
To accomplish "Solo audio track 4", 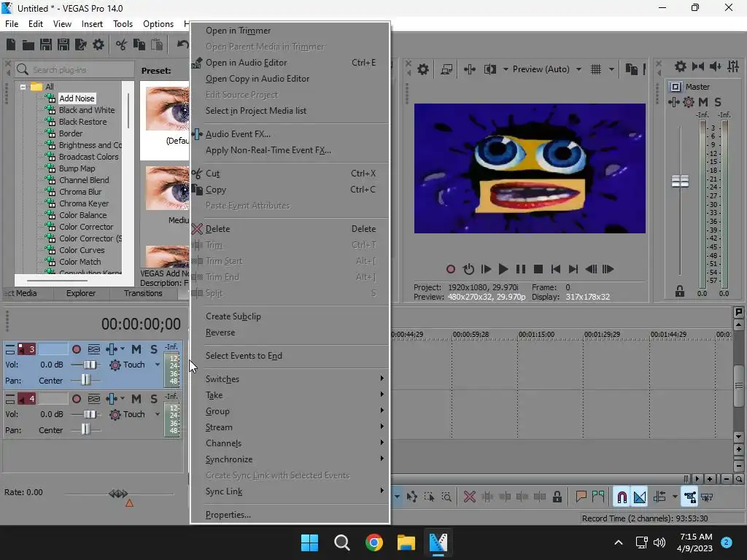I will 153,399.
